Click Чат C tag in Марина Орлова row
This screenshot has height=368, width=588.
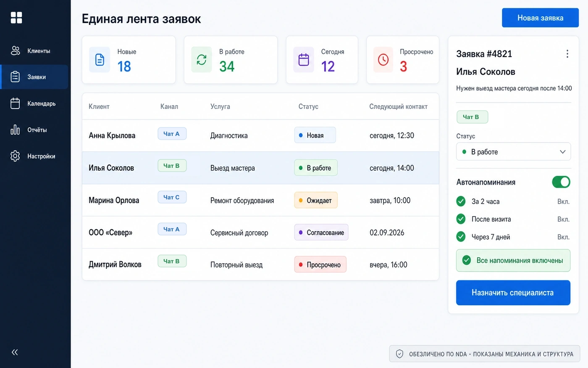[172, 197]
